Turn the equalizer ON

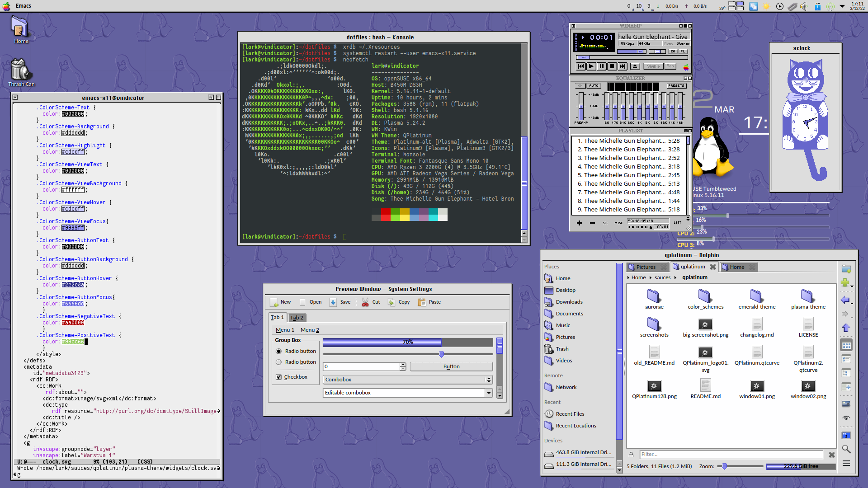(580, 86)
